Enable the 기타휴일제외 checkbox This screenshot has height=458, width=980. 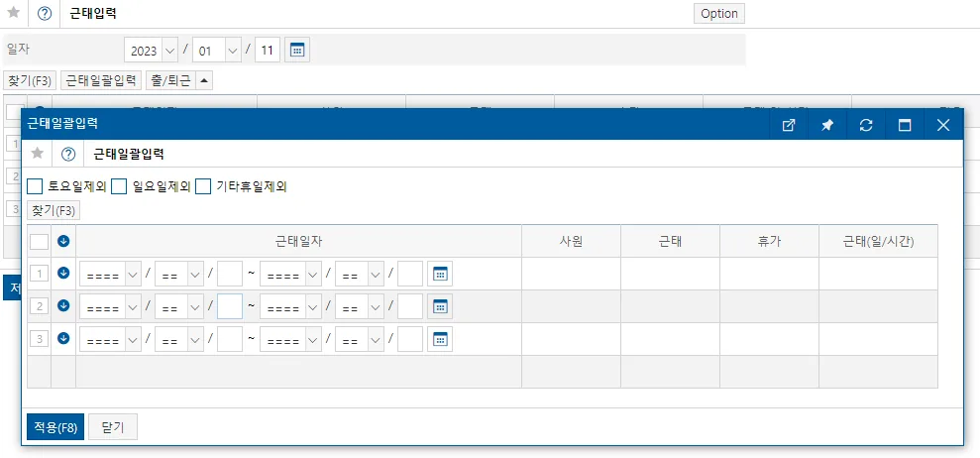203,186
